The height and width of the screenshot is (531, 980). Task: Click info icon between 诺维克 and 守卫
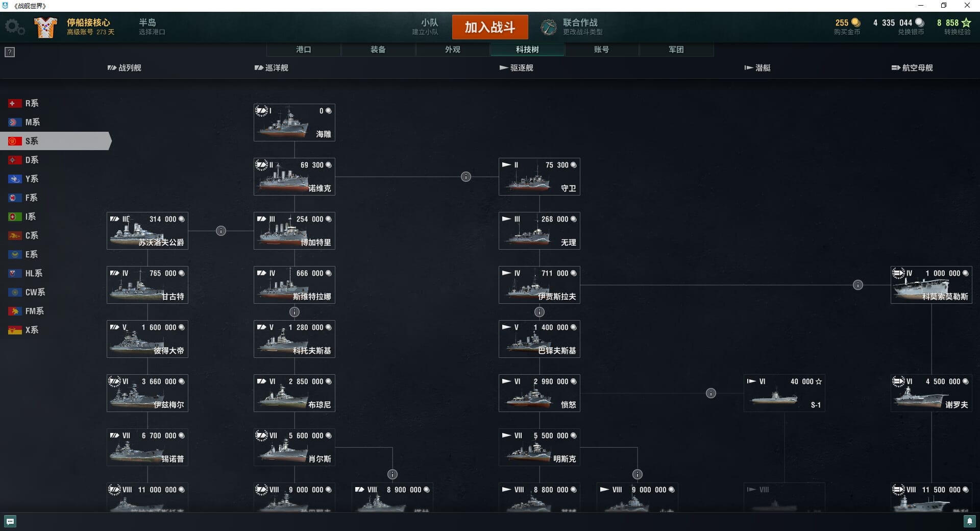(466, 177)
